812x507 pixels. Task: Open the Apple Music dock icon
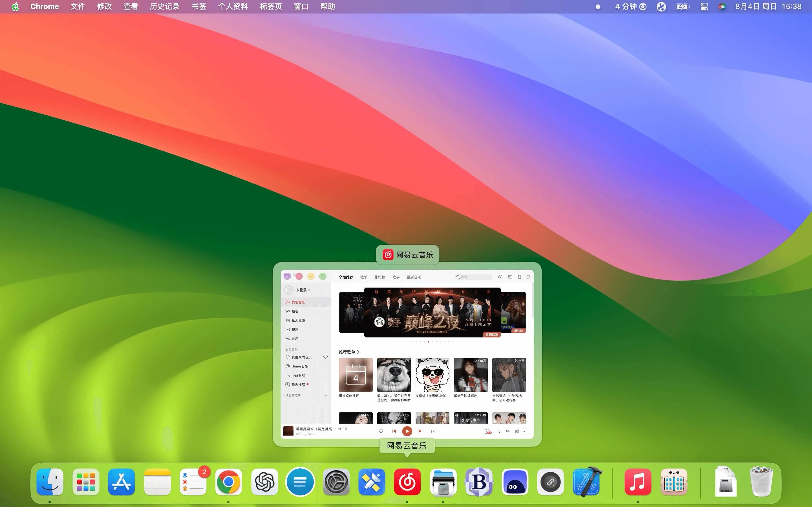point(637,482)
